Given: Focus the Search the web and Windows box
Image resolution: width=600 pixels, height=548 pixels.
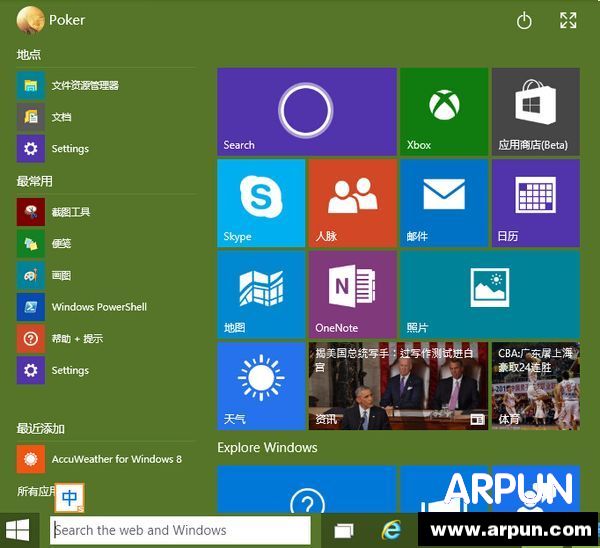Looking at the screenshot, I should (x=180, y=530).
